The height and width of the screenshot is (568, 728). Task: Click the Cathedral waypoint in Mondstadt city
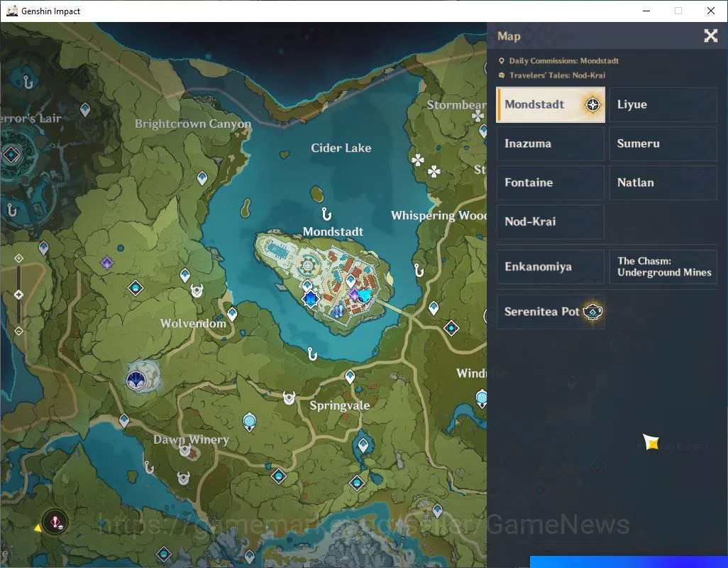point(307,285)
